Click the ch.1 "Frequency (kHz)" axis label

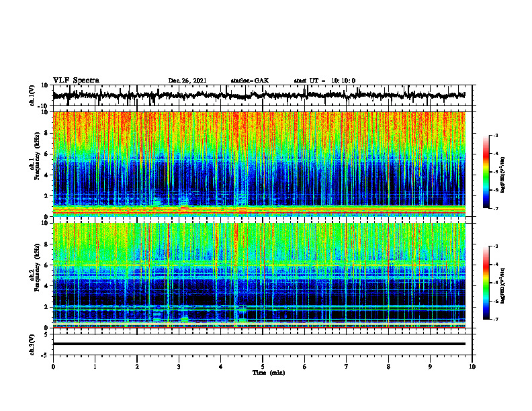(36, 157)
